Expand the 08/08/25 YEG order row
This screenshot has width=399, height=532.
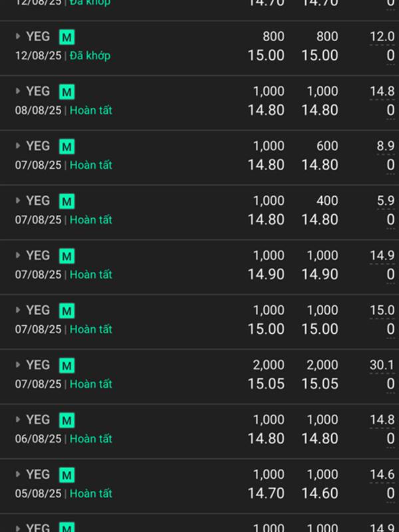click(x=18, y=90)
